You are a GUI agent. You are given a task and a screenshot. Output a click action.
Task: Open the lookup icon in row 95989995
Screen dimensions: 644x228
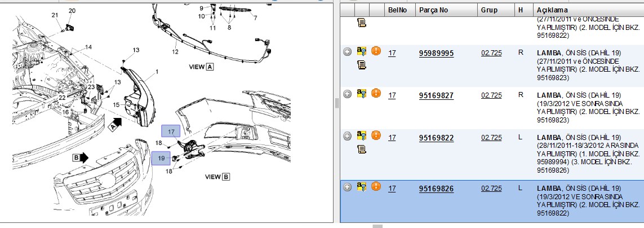point(361,51)
